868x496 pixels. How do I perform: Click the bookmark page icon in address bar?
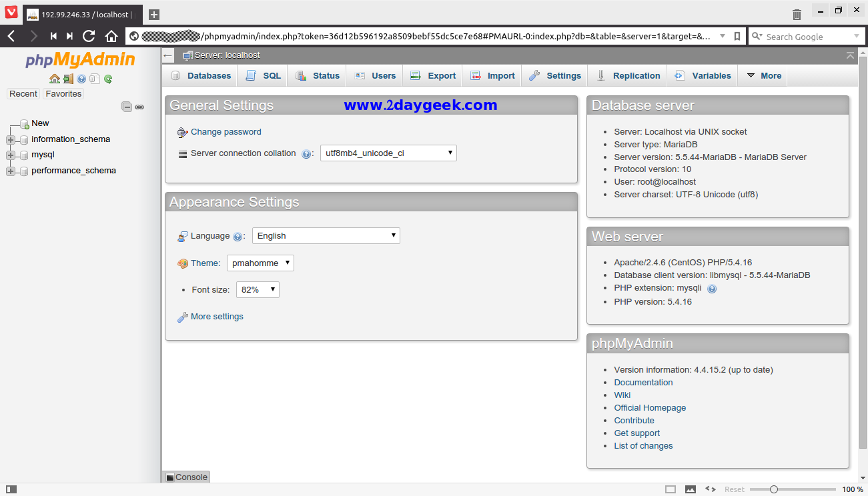tap(737, 37)
